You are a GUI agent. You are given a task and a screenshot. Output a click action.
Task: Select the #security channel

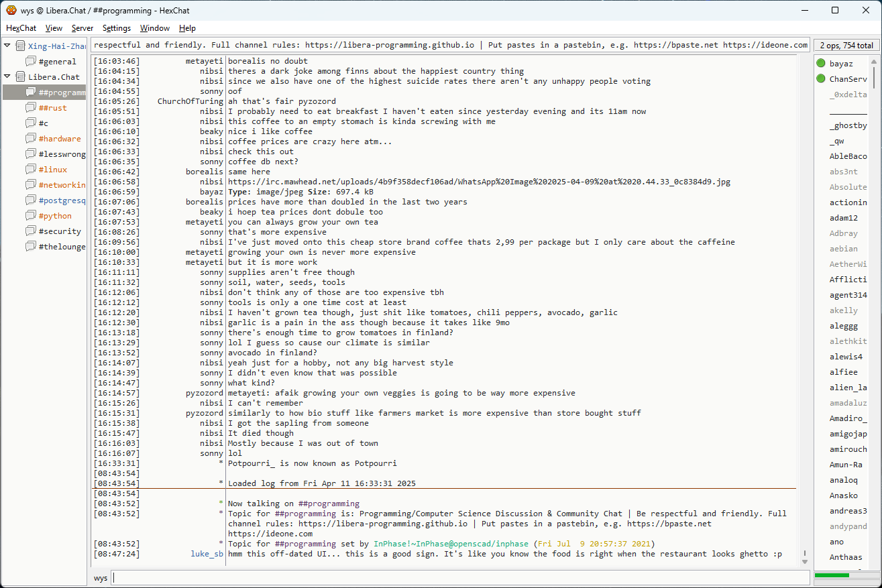tap(60, 231)
